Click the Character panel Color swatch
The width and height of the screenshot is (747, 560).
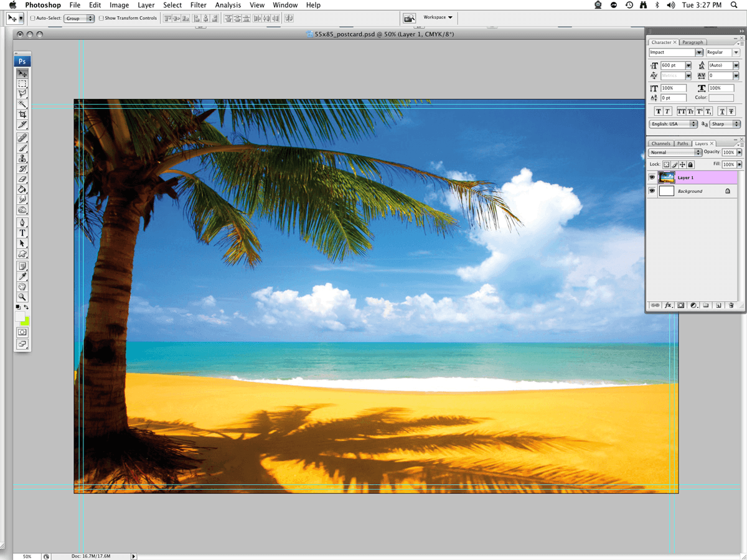pos(721,98)
